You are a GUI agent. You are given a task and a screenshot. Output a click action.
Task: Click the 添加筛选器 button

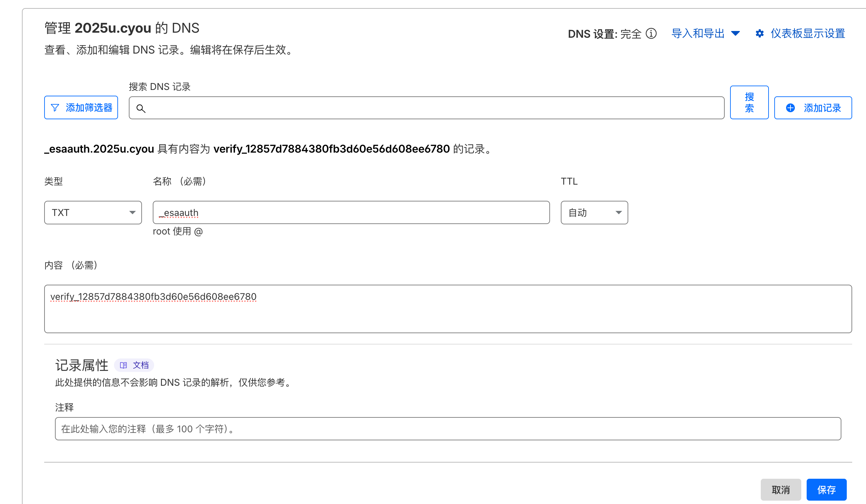pos(81,108)
